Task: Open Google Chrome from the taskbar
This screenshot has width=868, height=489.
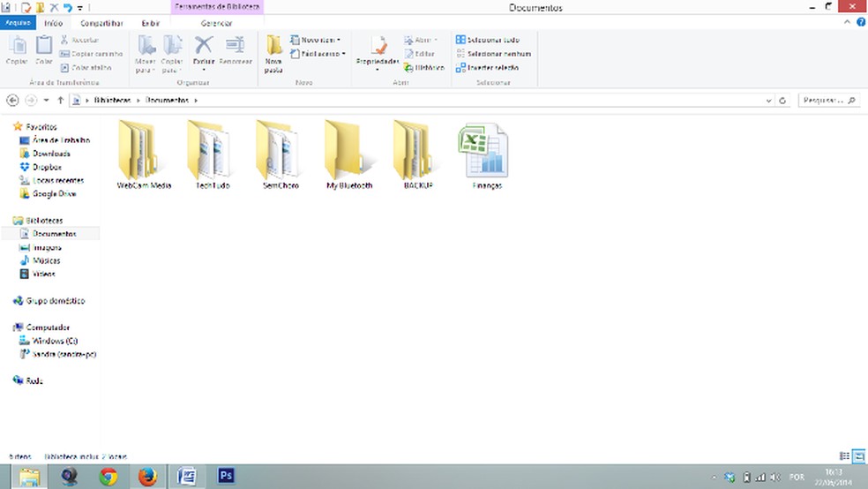Action: coord(108,477)
